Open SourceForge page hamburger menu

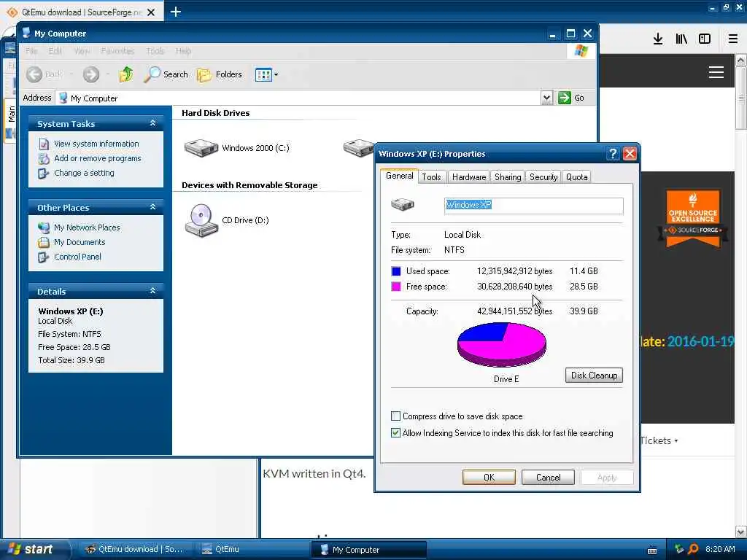tap(716, 72)
